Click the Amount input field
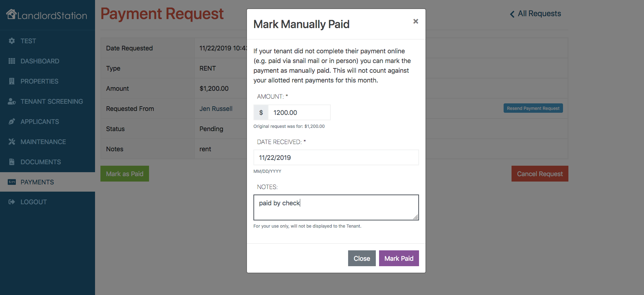The height and width of the screenshot is (295, 644). [299, 112]
